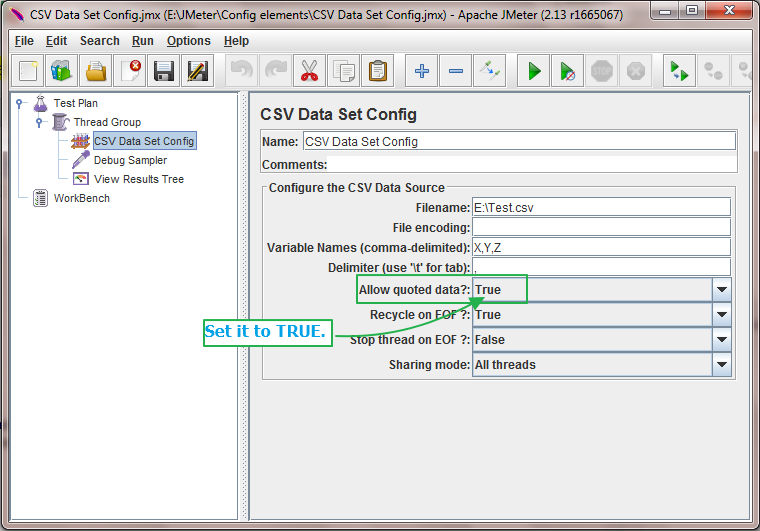Open the Search menu
760x531 pixels.
click(x=99, y=41)
